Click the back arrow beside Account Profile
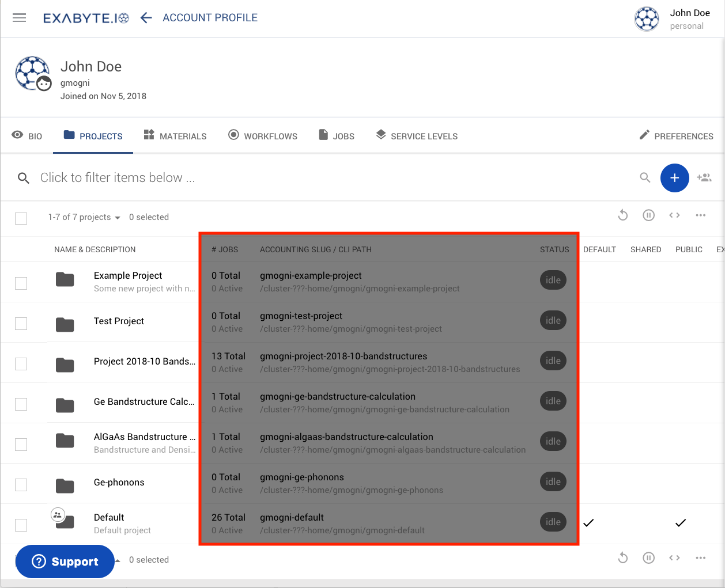Image resolution: width=725 pixels, height=588 pixels. tap(146, 17)
